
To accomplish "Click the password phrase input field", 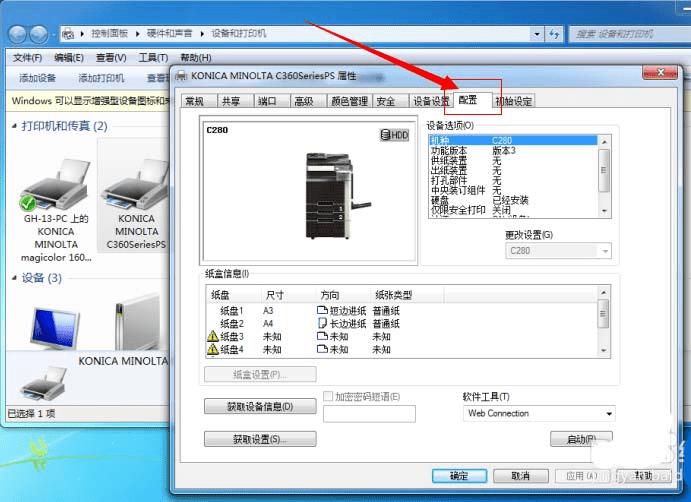I will point(369,414).
